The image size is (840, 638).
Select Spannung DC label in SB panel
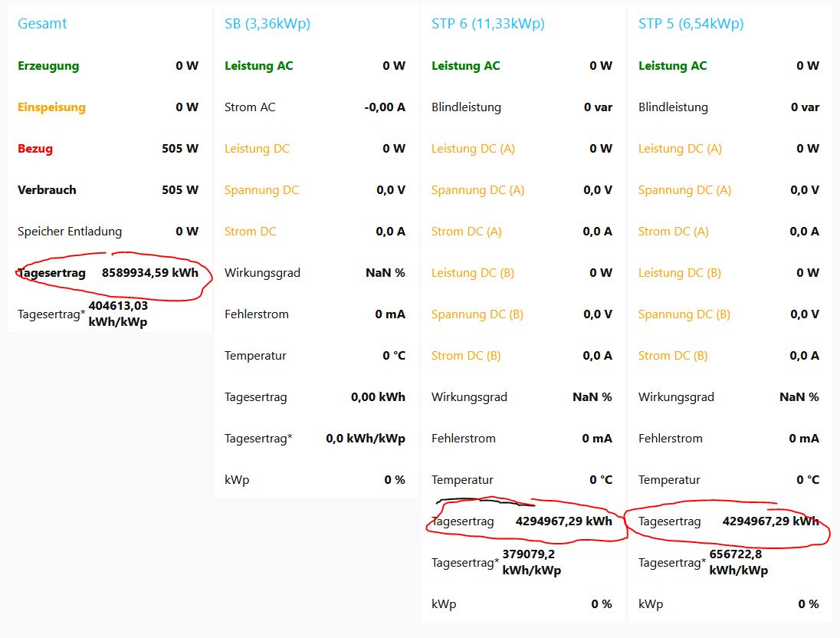tap(261, 190)
